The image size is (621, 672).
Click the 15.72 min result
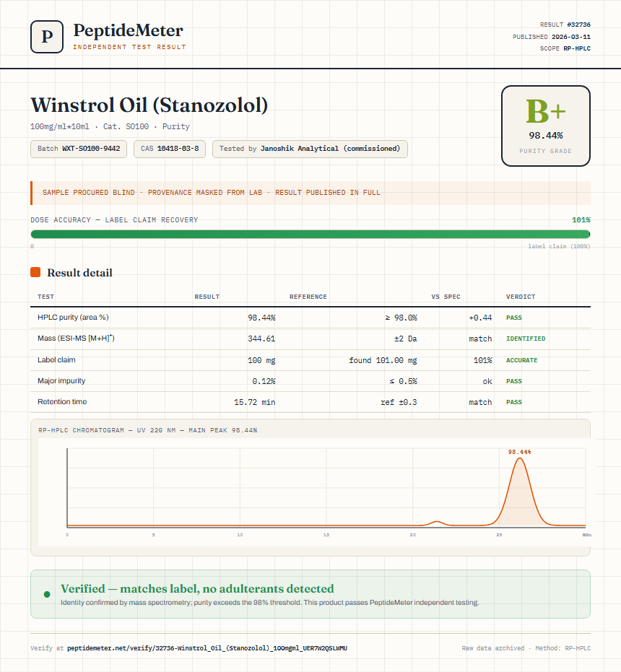(255, 402)
